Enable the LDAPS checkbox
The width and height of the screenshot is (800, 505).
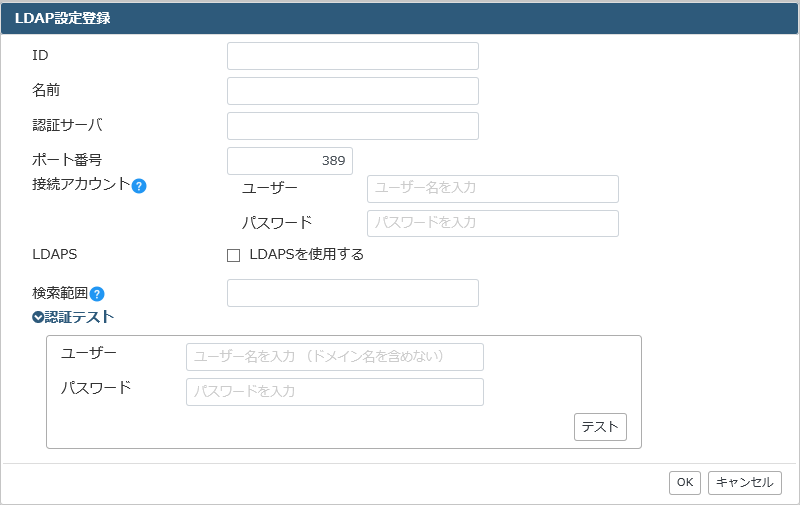coord(233,255)
